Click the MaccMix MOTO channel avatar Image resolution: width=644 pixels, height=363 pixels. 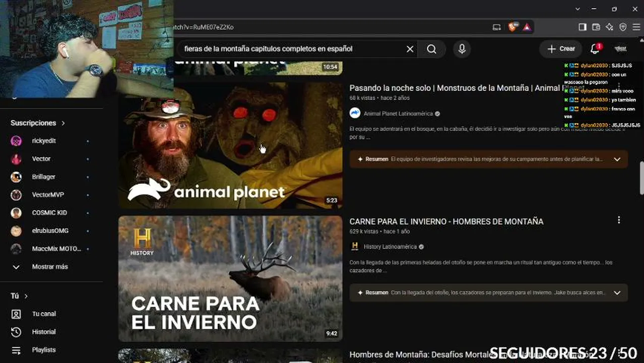[x=16, y=249]
